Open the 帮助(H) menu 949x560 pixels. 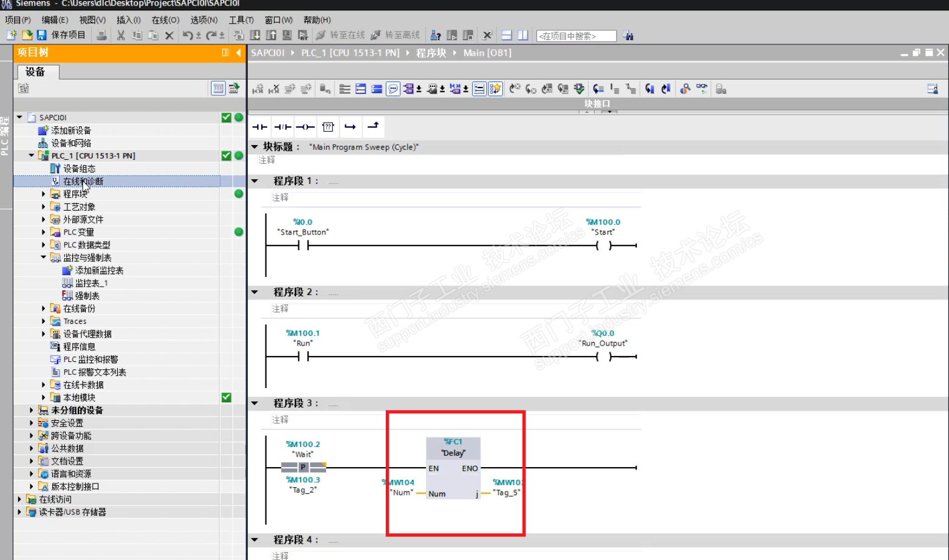point(317,20)
